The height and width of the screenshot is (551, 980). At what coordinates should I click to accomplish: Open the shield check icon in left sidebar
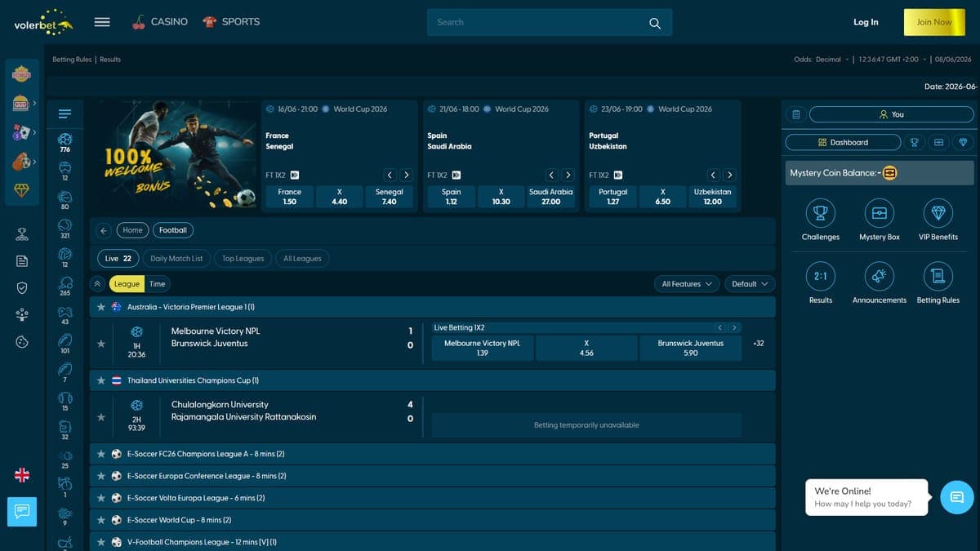click(x=22, y=287)
